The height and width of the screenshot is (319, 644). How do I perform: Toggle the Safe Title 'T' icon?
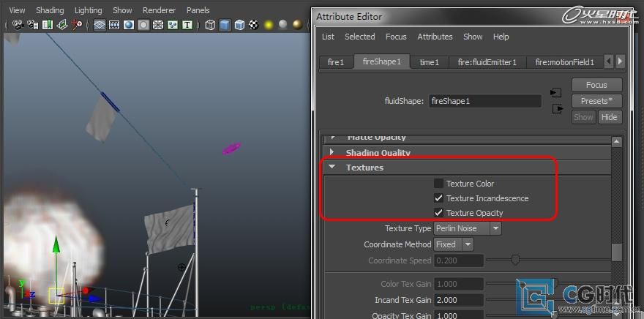187,25
